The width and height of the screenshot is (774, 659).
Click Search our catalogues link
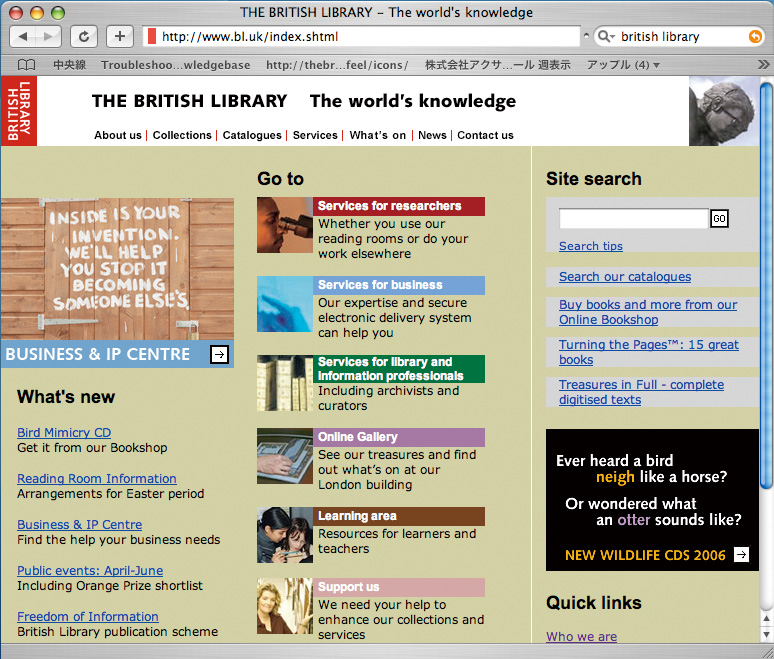[x=624, y=276]
